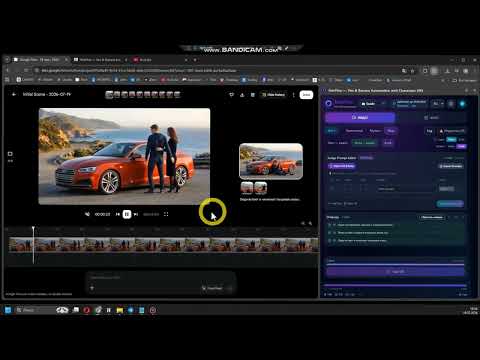Click the frame icon on left sidebar
Image resolution: width=480 pixels, height=360 pixels.
point(10,154)
